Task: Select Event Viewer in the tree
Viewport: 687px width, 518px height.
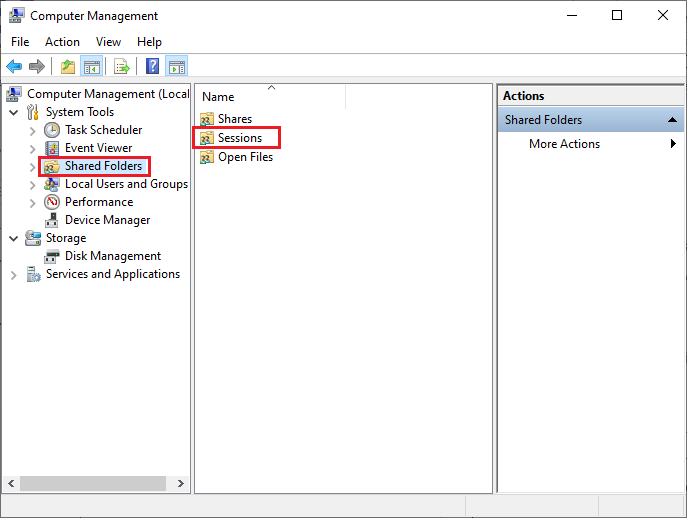Action: pyautogui.click(x=98, y=148)
